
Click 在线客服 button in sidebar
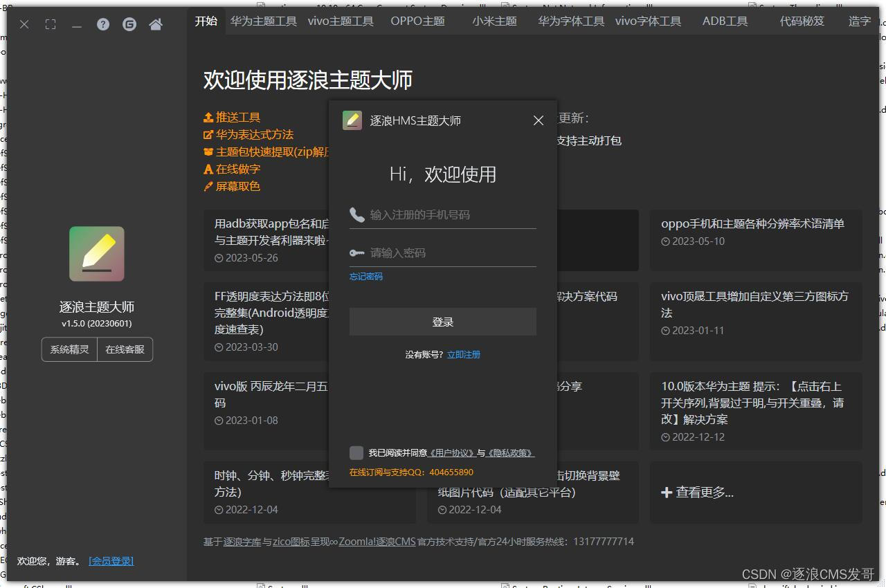(125, 349)
